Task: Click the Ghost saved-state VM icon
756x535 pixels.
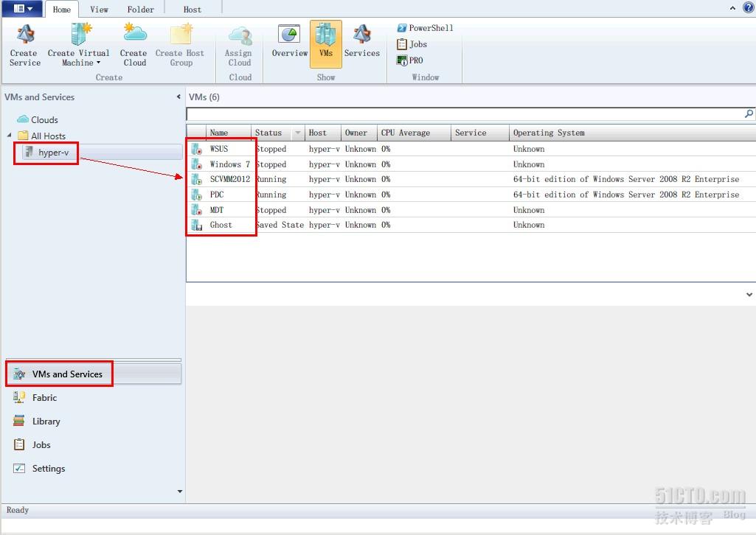Action: click(x=196, y=225)
